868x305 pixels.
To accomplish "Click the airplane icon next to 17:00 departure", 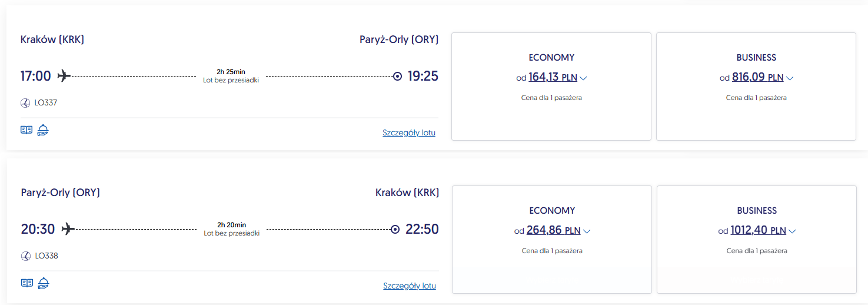I will pos(64,76).
